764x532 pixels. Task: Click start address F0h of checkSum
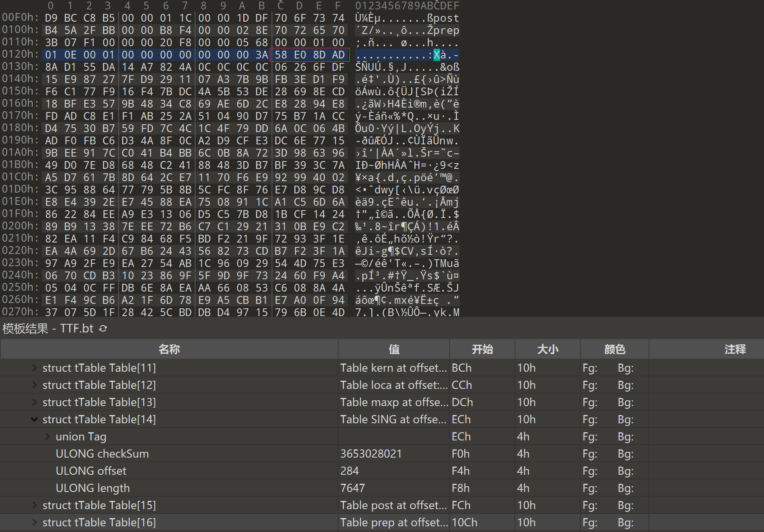[x=461, y=453]
